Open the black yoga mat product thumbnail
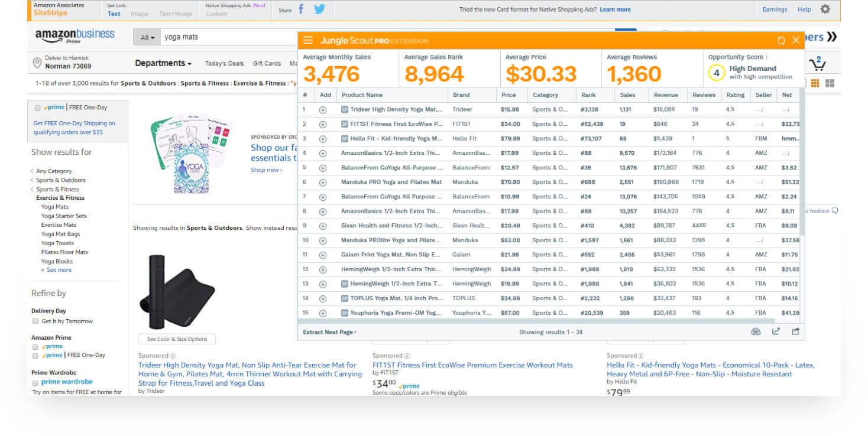The height and width of the screenshot is (436, 868). [x=177, y=291]
